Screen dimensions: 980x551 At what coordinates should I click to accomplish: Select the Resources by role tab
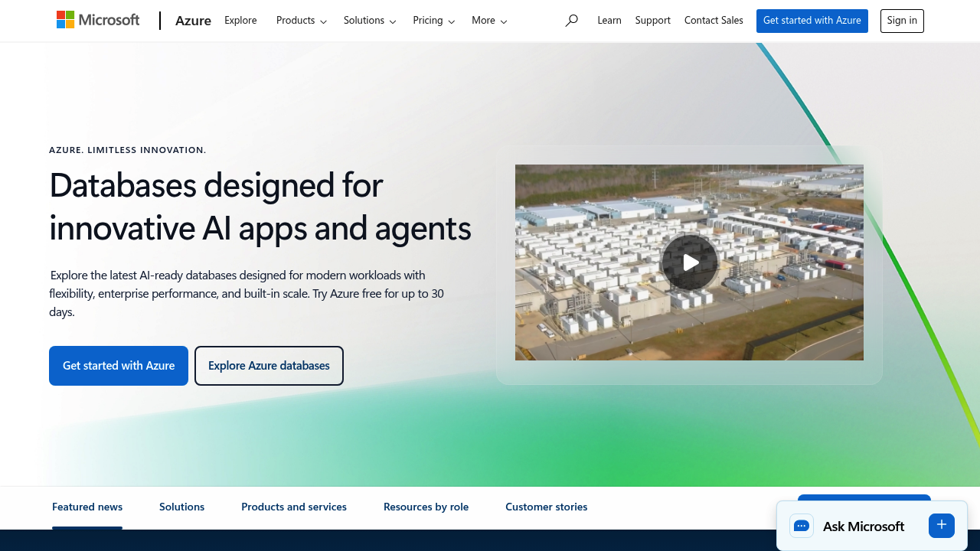click(426, 507)
